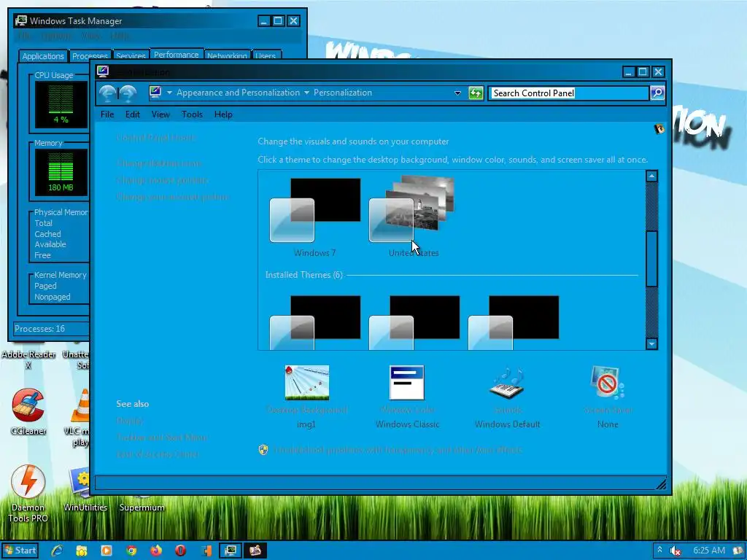The height and width of the screenshot is (560, 747).
Task: Open the Screen Saver icon
Action: (607, 382)
